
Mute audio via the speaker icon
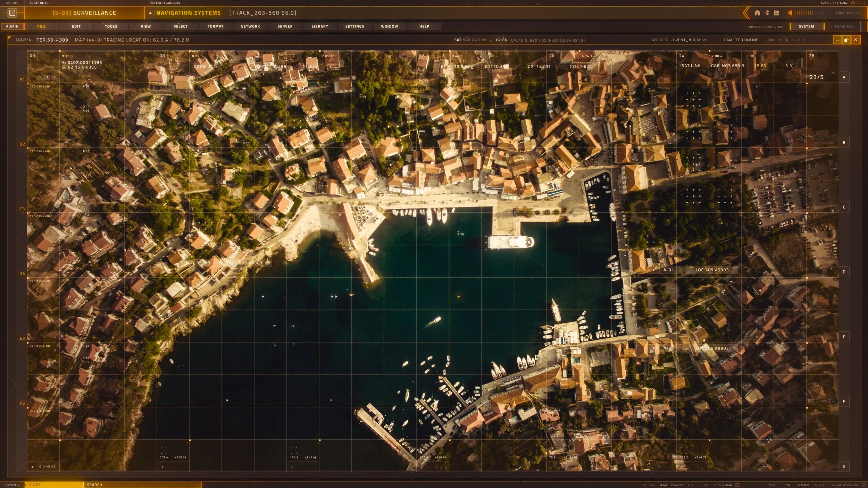click(x=790, y=13)
